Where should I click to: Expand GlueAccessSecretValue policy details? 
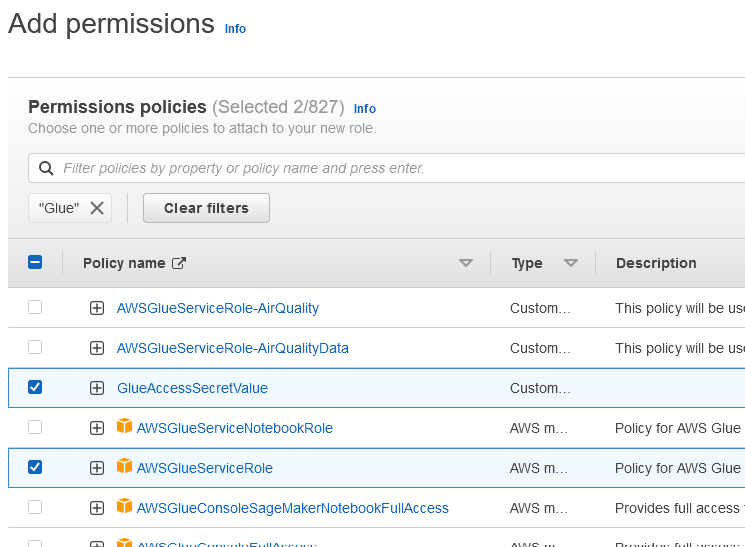coord(97,388)
